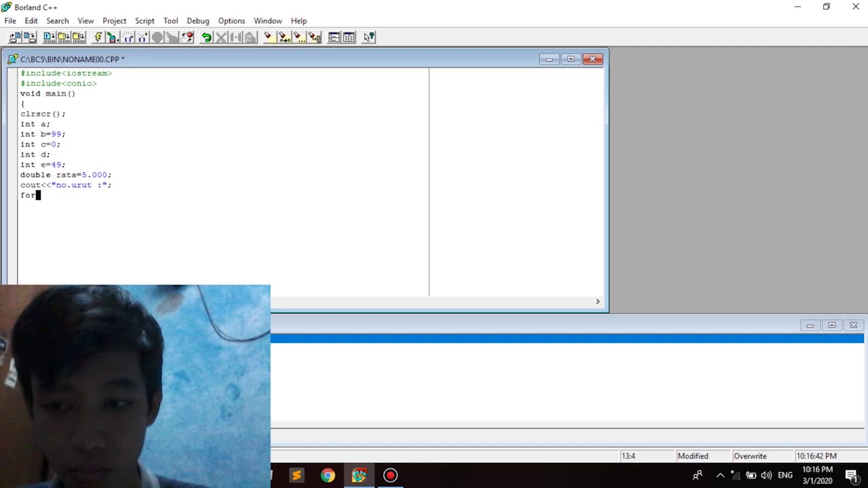Viewport: 868px width, 488px height.
Task: Click the 'Modified' status bar entry
Action: pos(692,456)
